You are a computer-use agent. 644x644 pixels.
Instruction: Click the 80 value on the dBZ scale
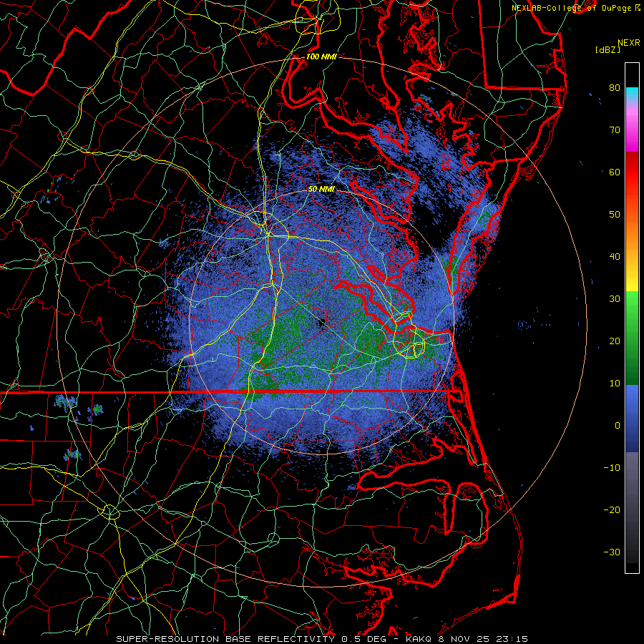[615, 87]
